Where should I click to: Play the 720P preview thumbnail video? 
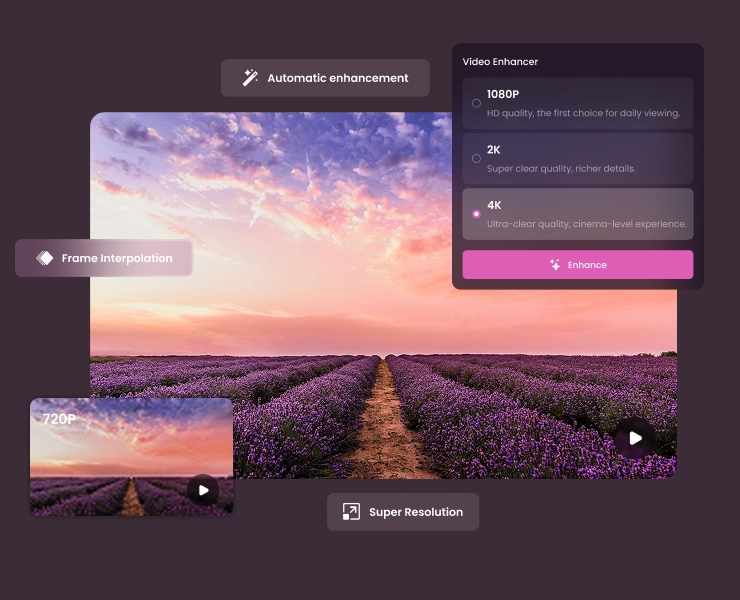[x=203, y=490]
